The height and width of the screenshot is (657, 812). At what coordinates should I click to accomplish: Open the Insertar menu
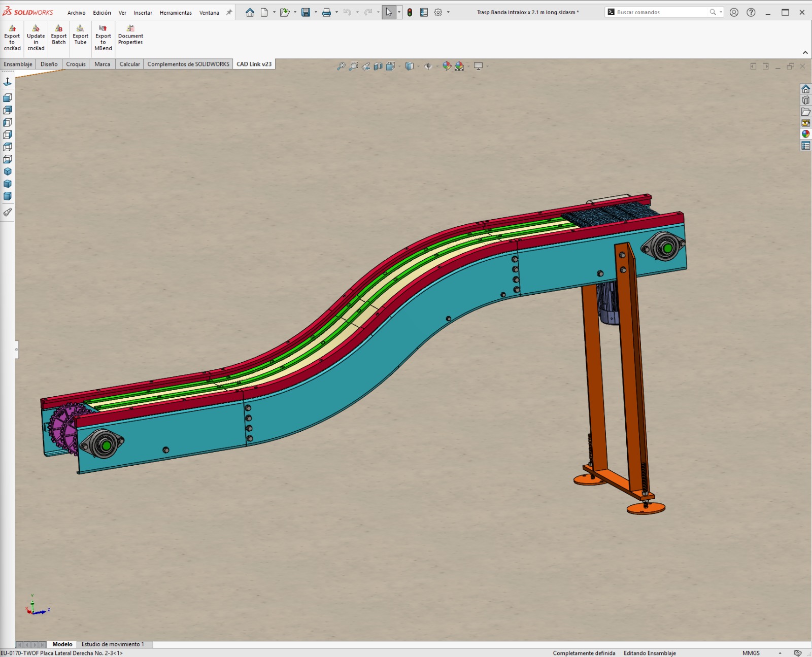click(x=143, y=13)
